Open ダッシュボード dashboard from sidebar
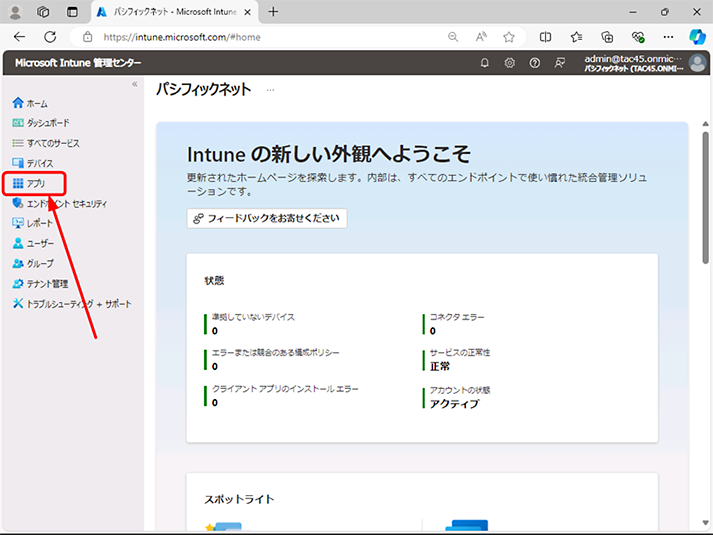713x535 pixels. click(41, 123)
